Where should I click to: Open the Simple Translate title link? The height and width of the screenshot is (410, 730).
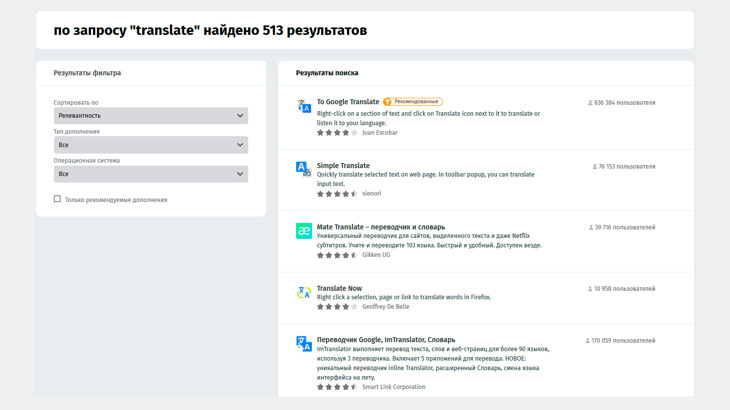343,165
